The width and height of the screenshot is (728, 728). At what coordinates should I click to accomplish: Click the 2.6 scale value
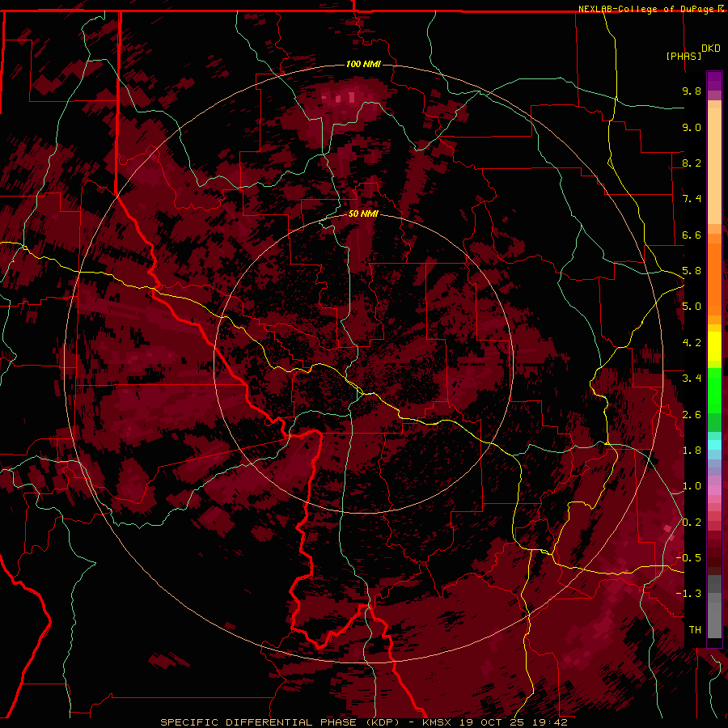pyautogui.click(x=692, y=415)
